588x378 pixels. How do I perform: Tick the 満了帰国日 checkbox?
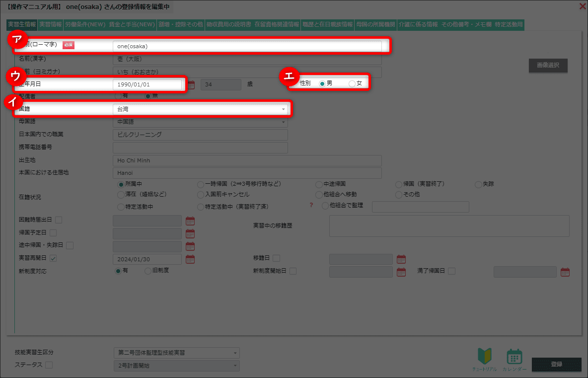452,271
